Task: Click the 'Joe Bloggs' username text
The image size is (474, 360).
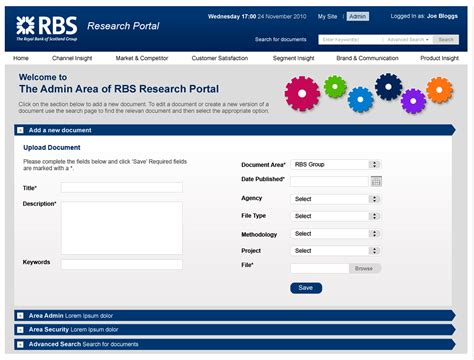Action: pos(442,16)
